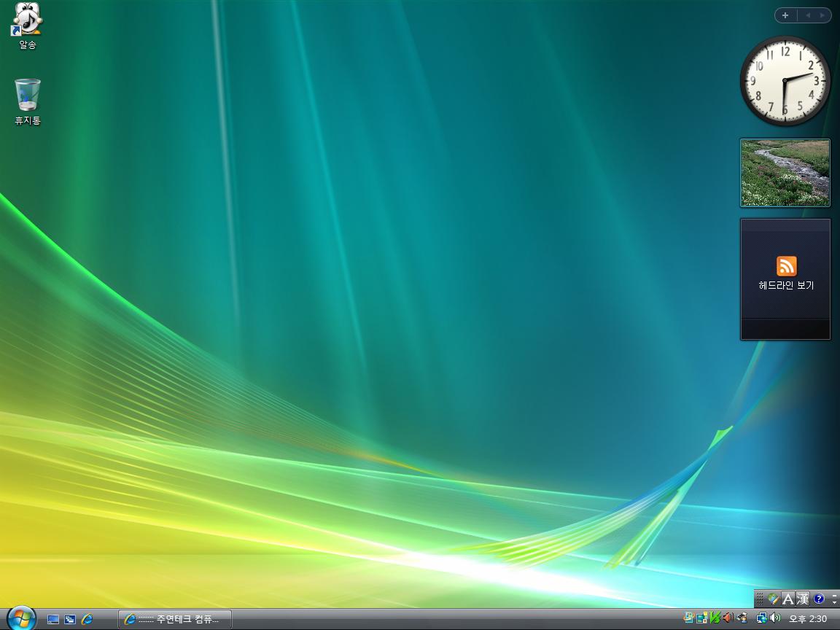The height and width of the screenshot is (630, 840).
Task: Click the sidebar previous gadgets arrow
Action: 807,15
